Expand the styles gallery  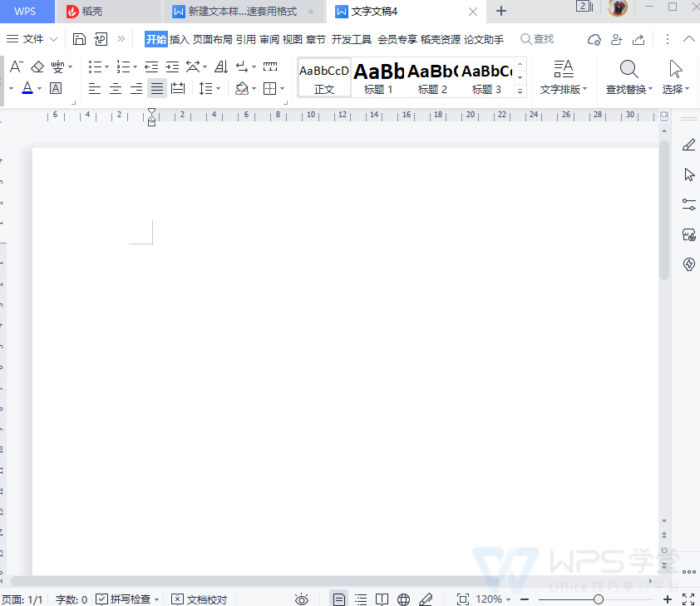[520, 91]
